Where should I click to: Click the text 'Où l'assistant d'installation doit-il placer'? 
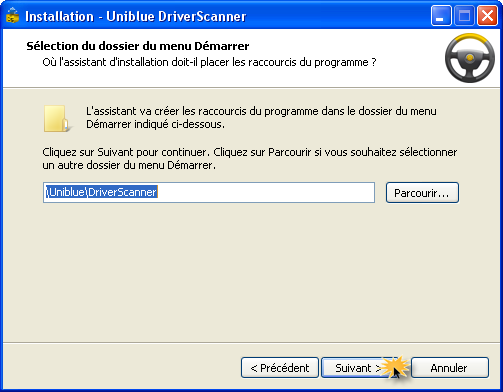[136, 62]
